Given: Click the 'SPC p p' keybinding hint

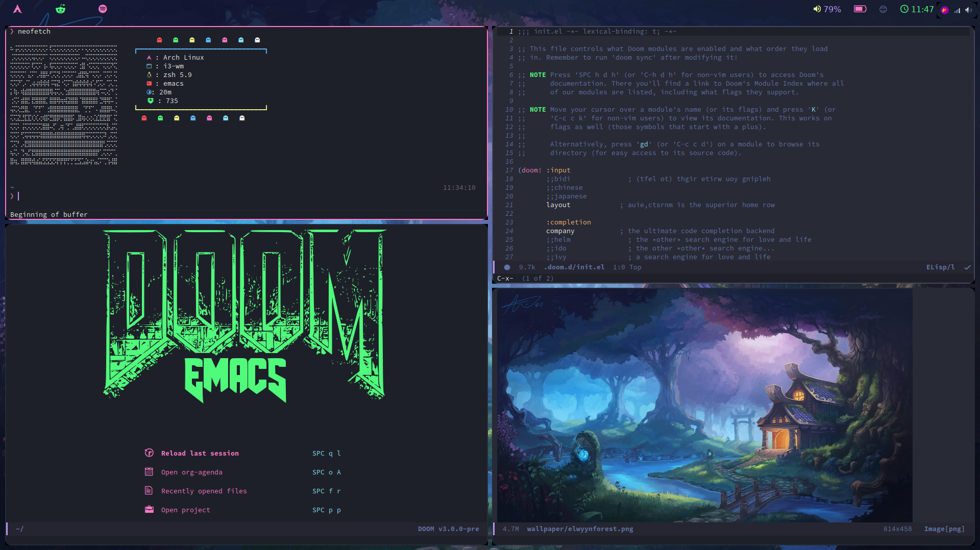Looking at the screenshot, I should (x=327, y=510).
